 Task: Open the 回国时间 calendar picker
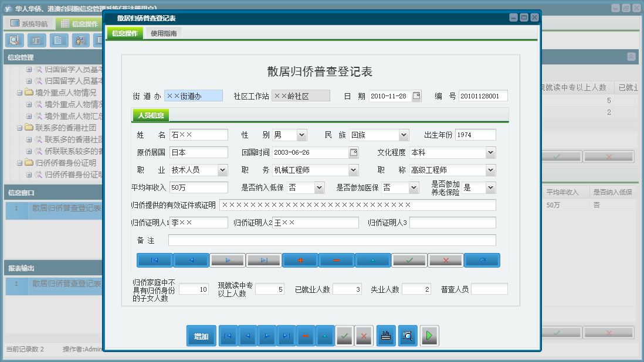point(354,153)
